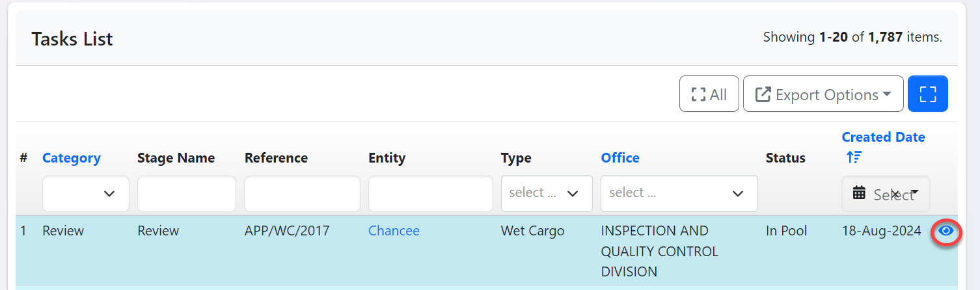Click the eye icon to view task
Image resolution: width=980 pixels, height=290 pixels.
coord(946,231)
